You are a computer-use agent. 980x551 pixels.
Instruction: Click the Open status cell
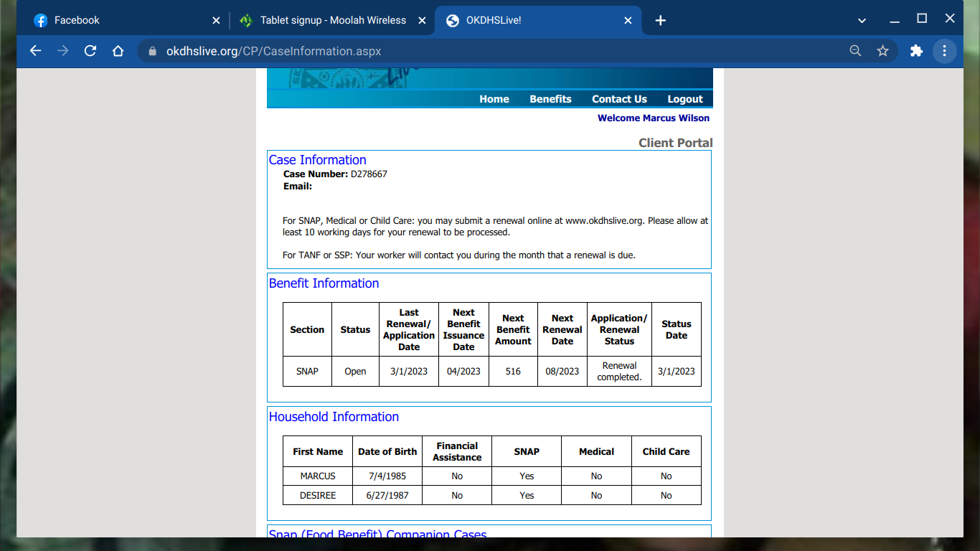click(x=355, y=371)
